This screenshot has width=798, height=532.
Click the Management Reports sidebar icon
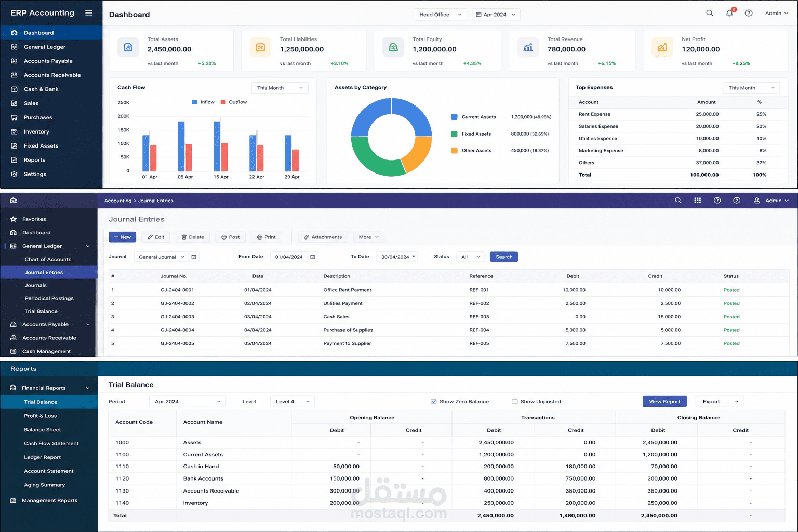tap(14, 501)
